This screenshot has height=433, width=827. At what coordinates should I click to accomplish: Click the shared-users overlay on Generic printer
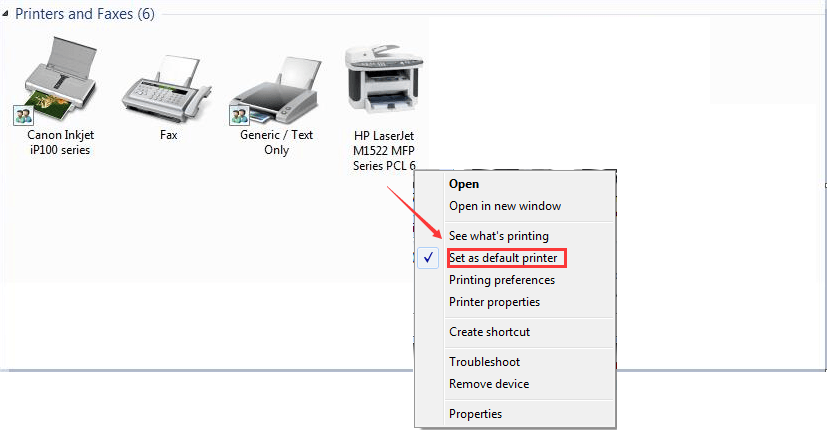[239, 115]
